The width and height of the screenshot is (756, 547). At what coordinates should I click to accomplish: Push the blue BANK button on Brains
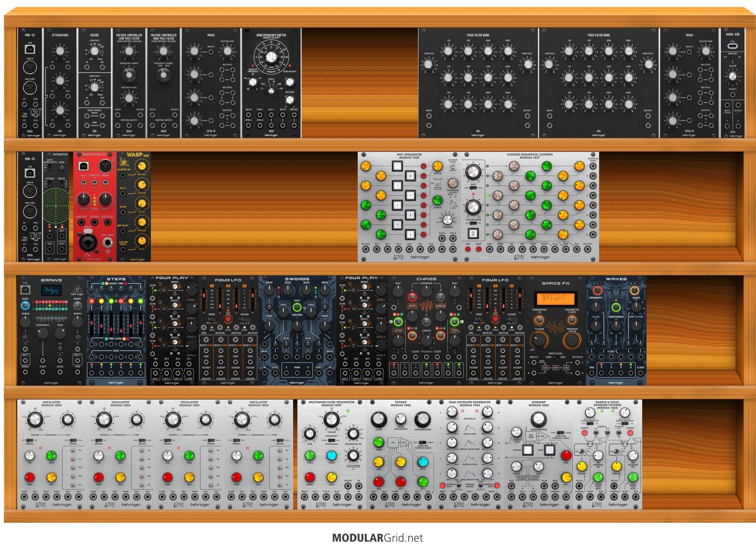point(25,305)
